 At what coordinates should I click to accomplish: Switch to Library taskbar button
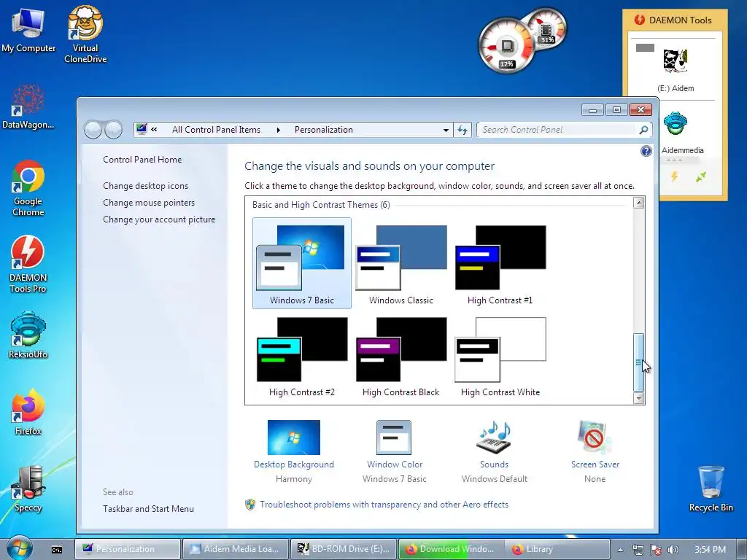coord(558,549)
